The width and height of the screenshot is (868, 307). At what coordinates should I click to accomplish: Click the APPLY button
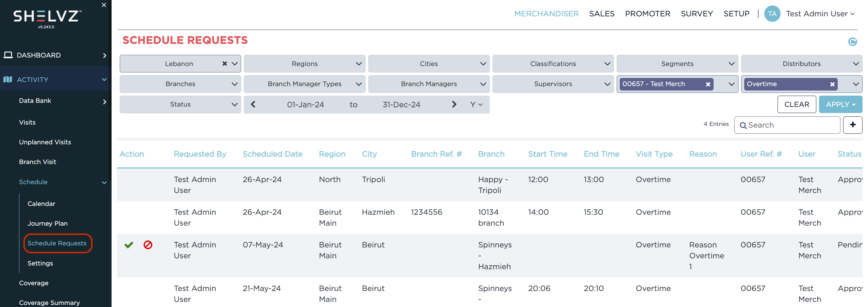tap(840, 104)
